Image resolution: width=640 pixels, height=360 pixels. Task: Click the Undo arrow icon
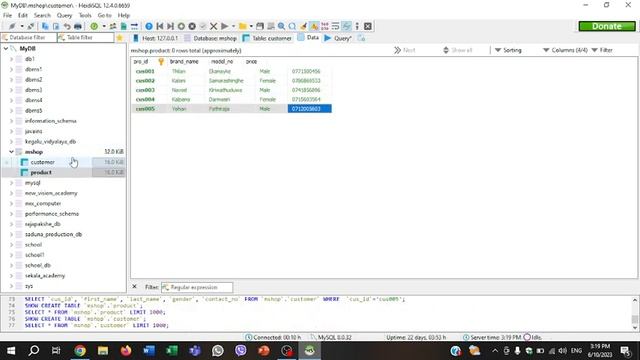(67, 26)
